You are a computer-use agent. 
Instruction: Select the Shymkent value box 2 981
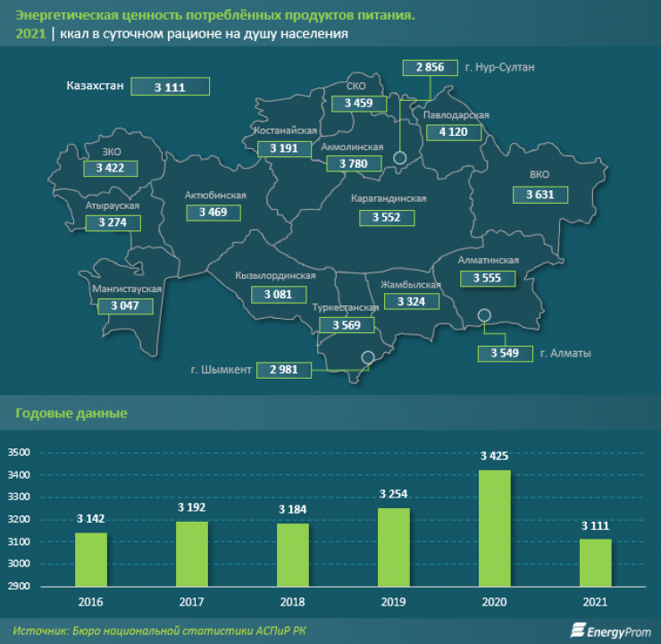(x=283, y=370)
